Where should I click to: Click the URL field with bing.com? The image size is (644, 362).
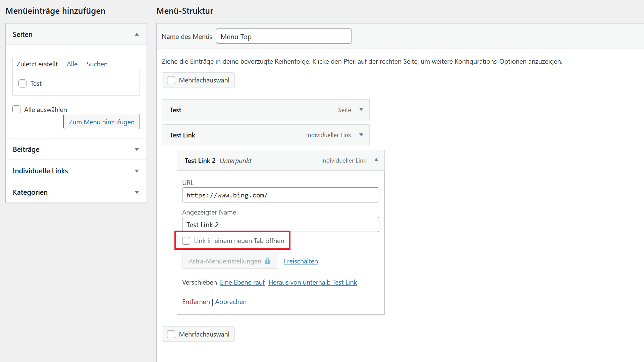pos(281,195)
